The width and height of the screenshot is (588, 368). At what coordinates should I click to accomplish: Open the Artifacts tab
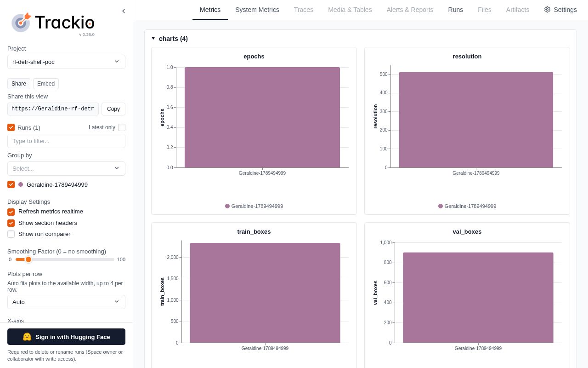point(518,10)
